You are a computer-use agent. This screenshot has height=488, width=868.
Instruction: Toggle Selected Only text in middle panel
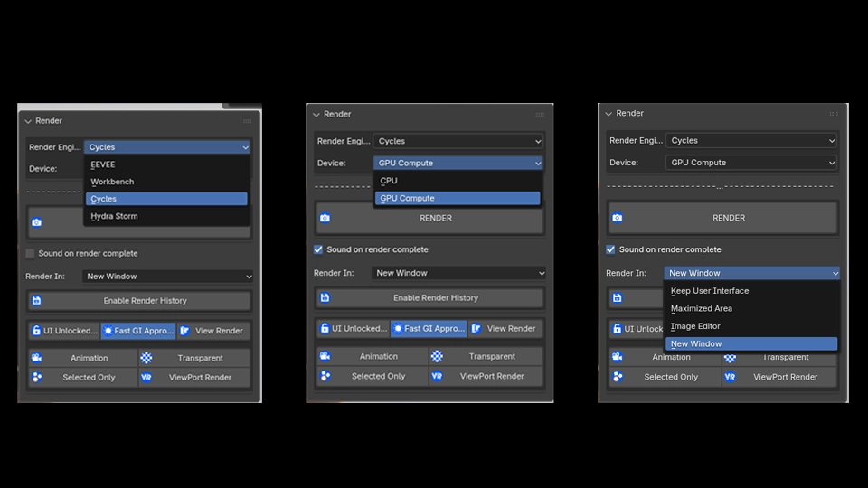(378, 376)
